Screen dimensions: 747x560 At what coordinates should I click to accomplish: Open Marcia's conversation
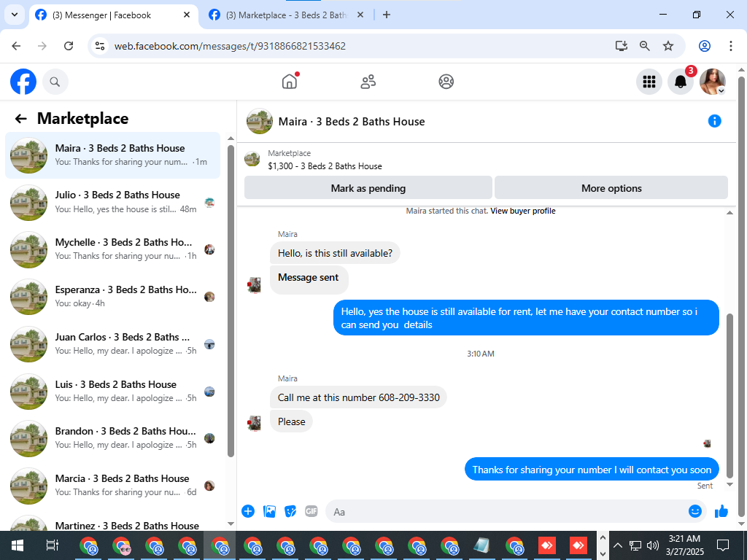tap(113, 485)
